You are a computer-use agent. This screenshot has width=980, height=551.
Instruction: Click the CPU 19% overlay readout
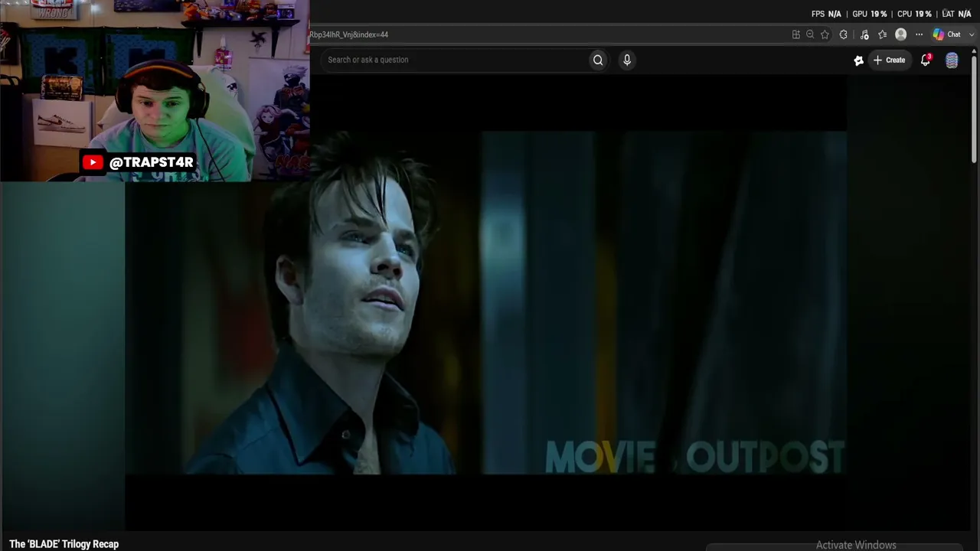[x=914, y=14]
